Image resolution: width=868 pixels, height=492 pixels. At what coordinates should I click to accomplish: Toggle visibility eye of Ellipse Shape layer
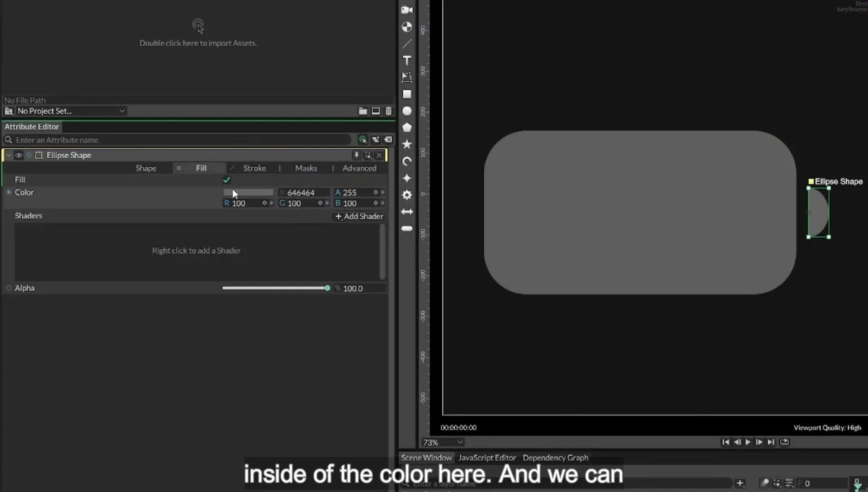pyautogui.click(x=19, y=155)
